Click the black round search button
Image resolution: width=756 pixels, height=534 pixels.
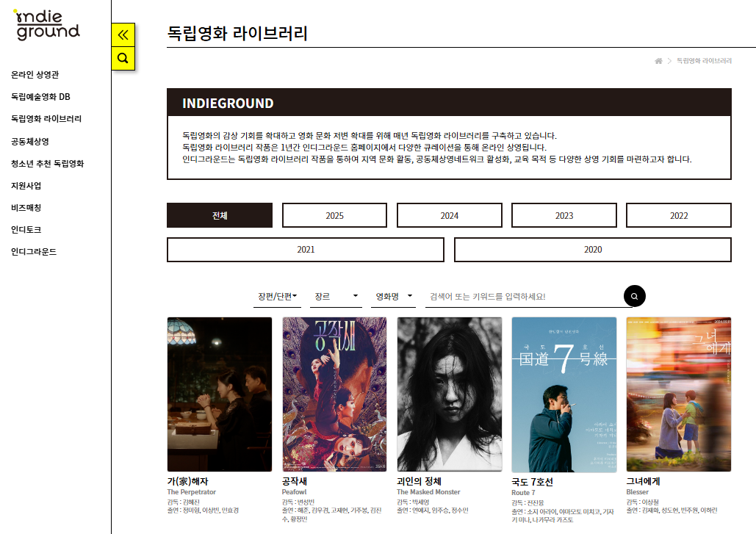coord(635,296)
